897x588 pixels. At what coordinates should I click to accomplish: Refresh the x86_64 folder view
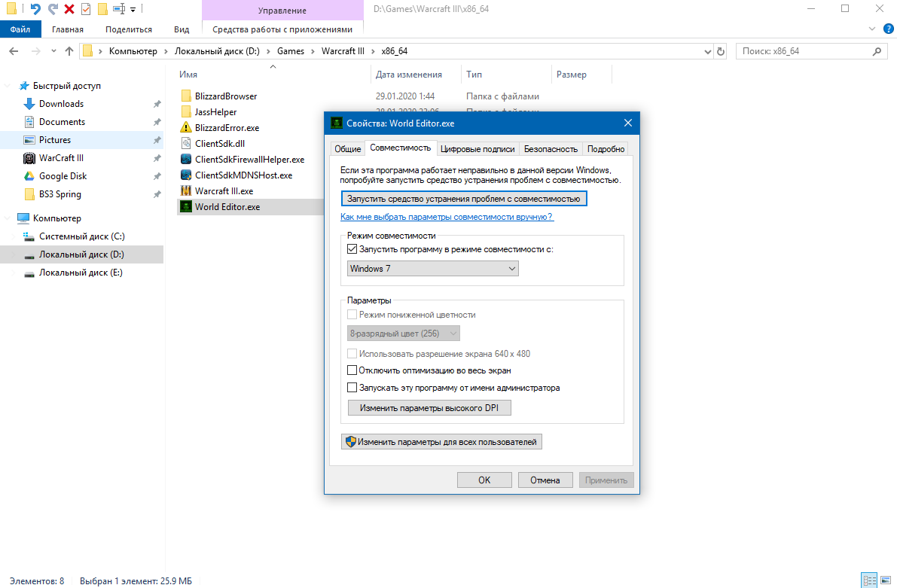[x=721, y=51]
